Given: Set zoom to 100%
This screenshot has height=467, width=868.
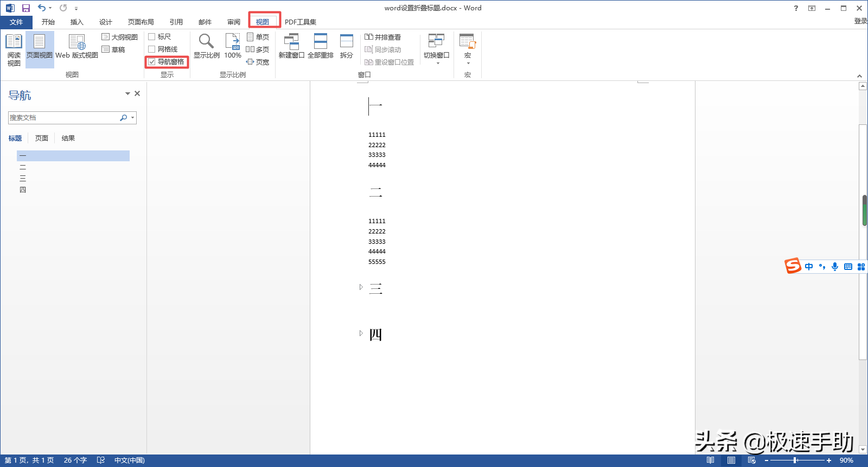Looking at the screenshot, I should 233,47.
